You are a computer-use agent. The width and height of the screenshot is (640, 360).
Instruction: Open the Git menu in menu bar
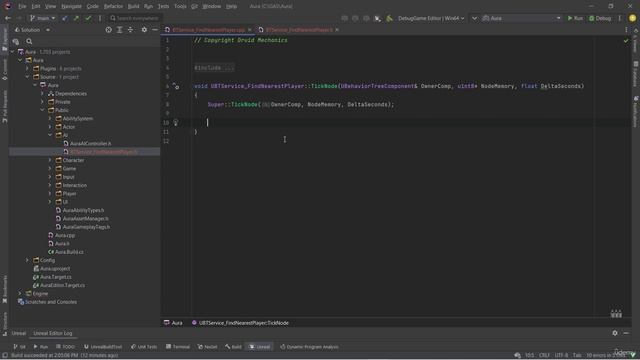coord(194,7)
